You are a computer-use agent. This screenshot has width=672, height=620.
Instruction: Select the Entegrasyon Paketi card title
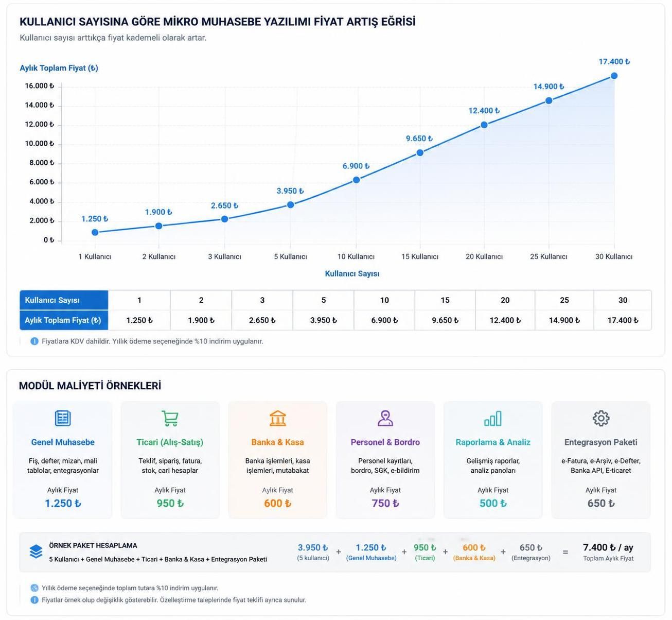coord(601,442)
